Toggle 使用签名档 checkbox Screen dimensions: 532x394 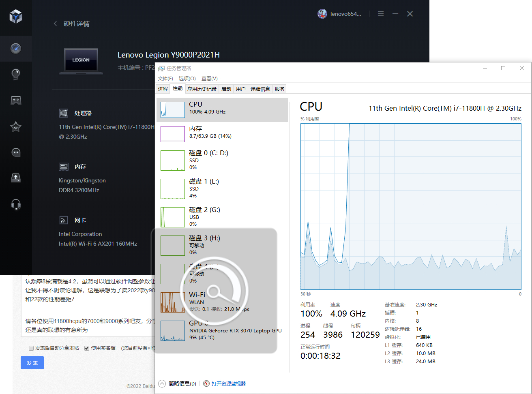click(x=87, y=348)
